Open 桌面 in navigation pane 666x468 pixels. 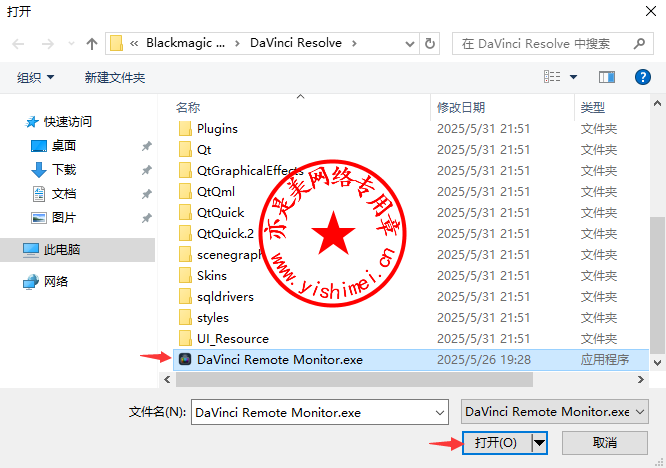click(x=54, y=146)
